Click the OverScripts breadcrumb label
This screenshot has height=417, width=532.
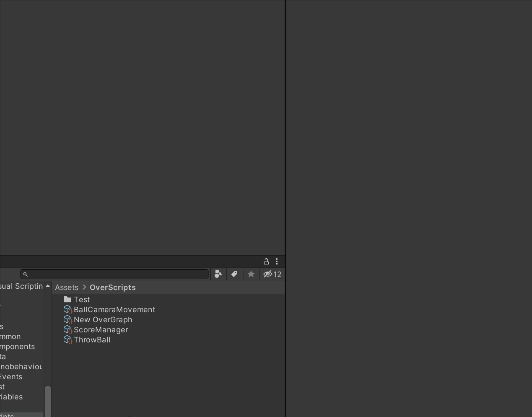[112, 287]
